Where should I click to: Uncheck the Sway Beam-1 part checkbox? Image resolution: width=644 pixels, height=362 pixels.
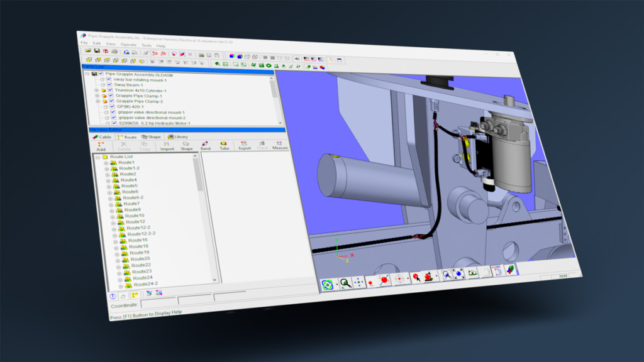click(x=109, y=85)
